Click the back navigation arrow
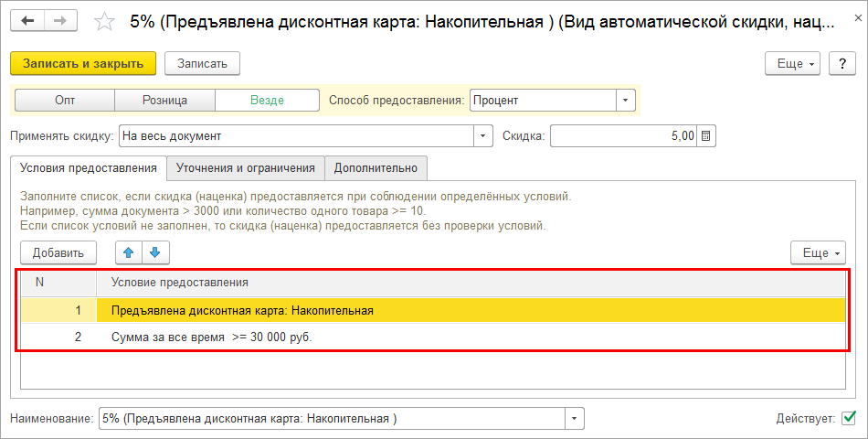The width and height of the screenshot is (868, 439). pyautogui.click(x=26, y=19)
